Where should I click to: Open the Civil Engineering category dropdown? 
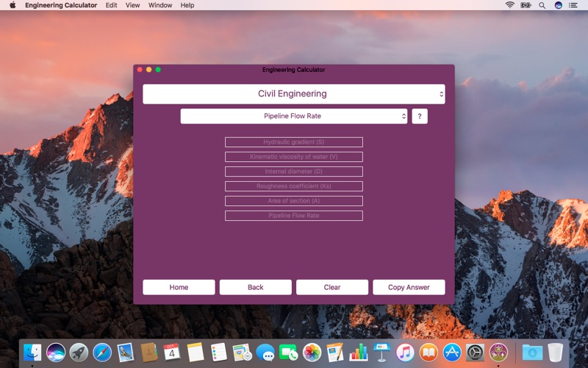pos(293,94)
